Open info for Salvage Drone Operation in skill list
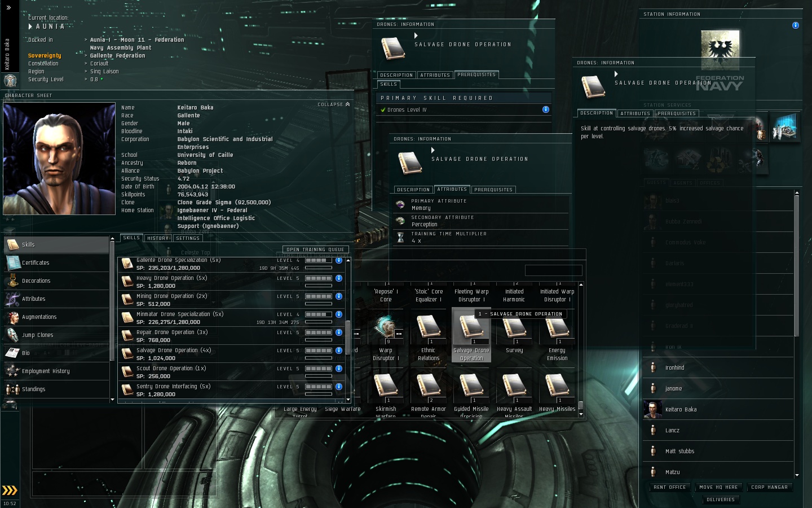 [339, 351]
